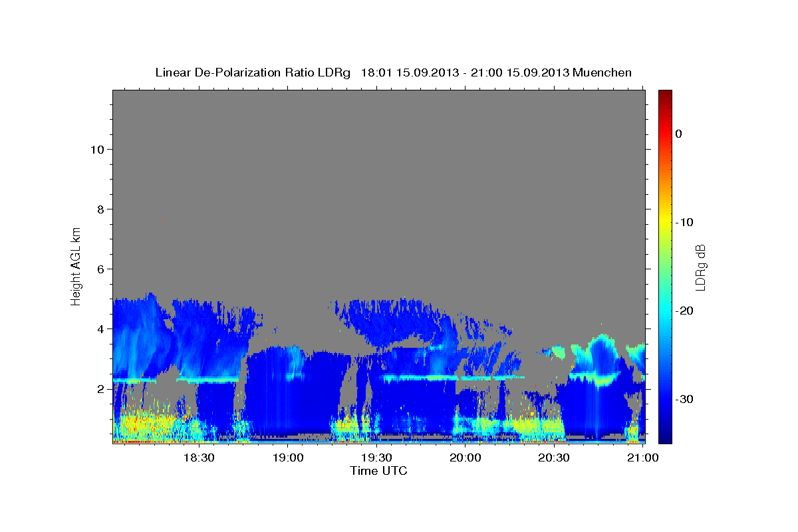
Task: Click the colorbar label -20
Action: 684,311
